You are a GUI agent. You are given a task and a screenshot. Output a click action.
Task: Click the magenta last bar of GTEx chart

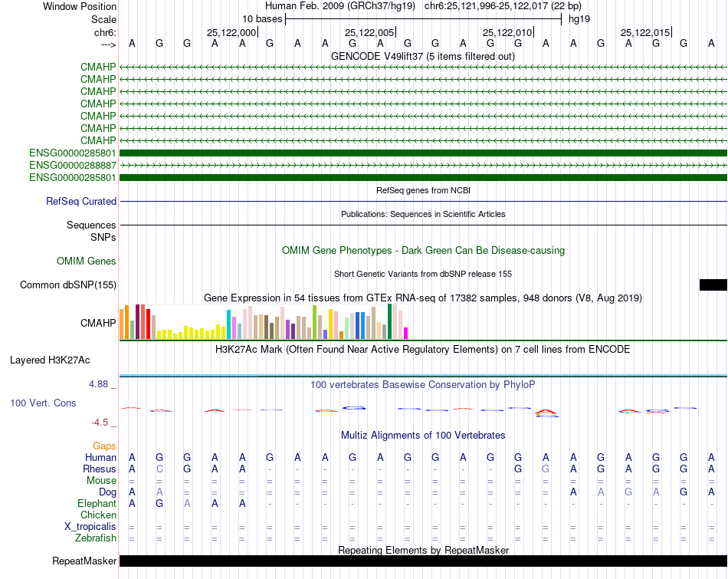coord(405,333)
